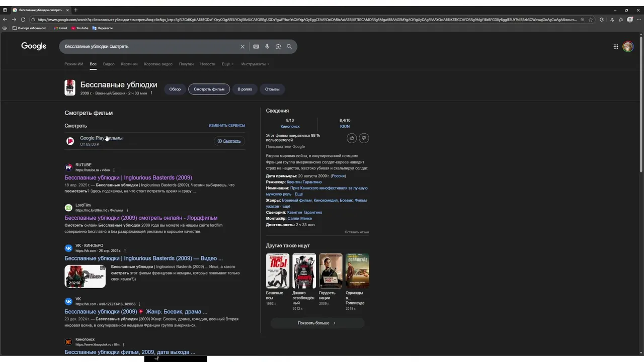Clear the search box with the X icon
This screenshot has height=362, width=644.
pyautogui.click(x=243, y=46)
